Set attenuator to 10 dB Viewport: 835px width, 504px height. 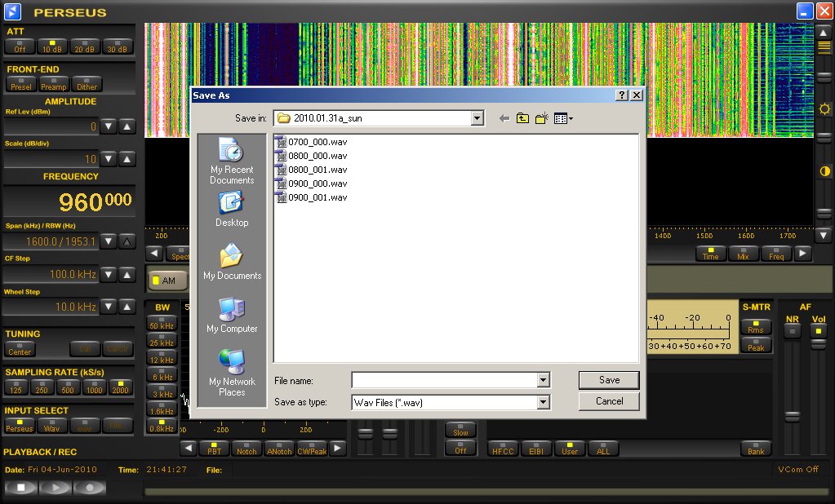(52, 46)
